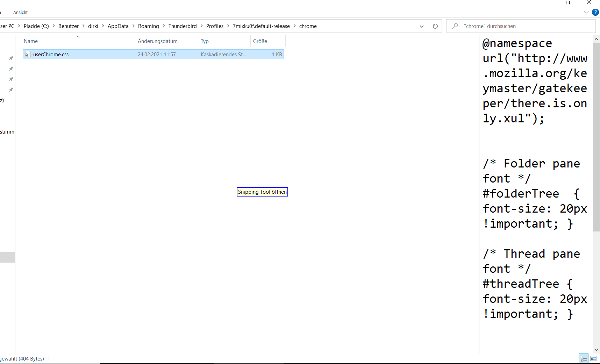
Task: Click the "(404 Bytes)" status bar text
Action: tap(31, 359)
